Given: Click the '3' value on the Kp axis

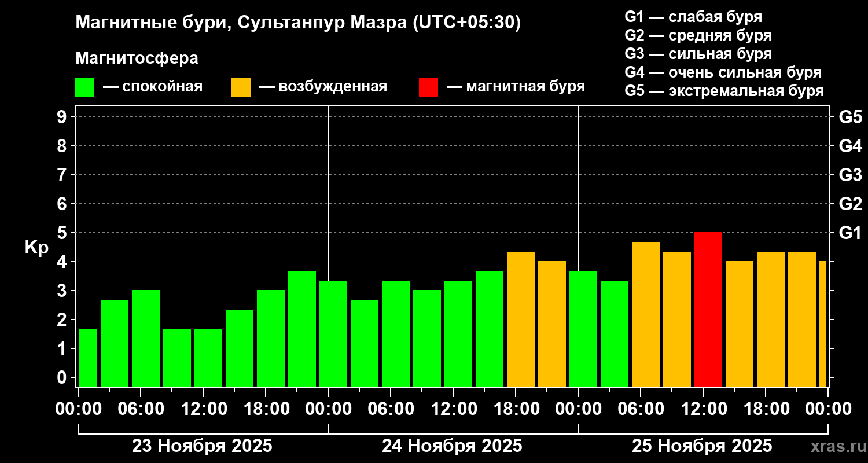Looking at the screenshot, I should point(63,291).
